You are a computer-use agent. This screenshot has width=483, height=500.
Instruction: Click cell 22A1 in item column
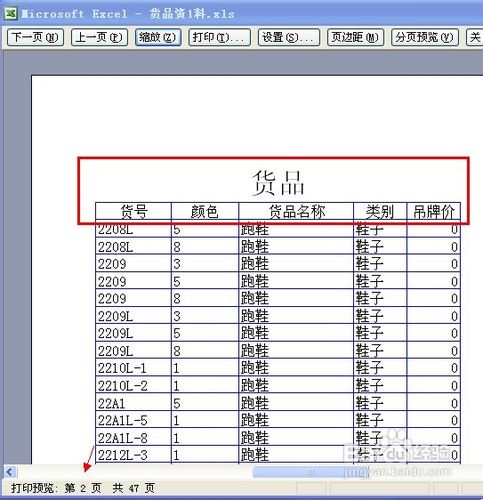[133, 403]
